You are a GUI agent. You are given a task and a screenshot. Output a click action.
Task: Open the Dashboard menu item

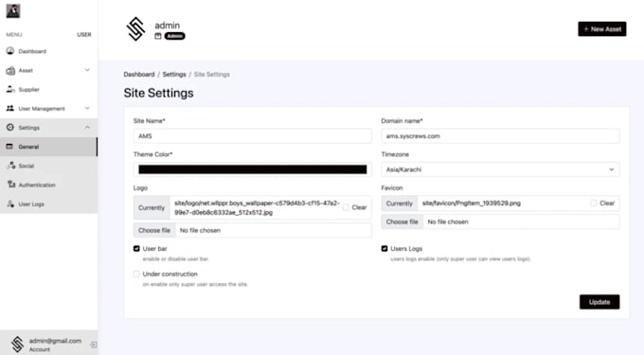pyautogui.click(x=49, y=51)
